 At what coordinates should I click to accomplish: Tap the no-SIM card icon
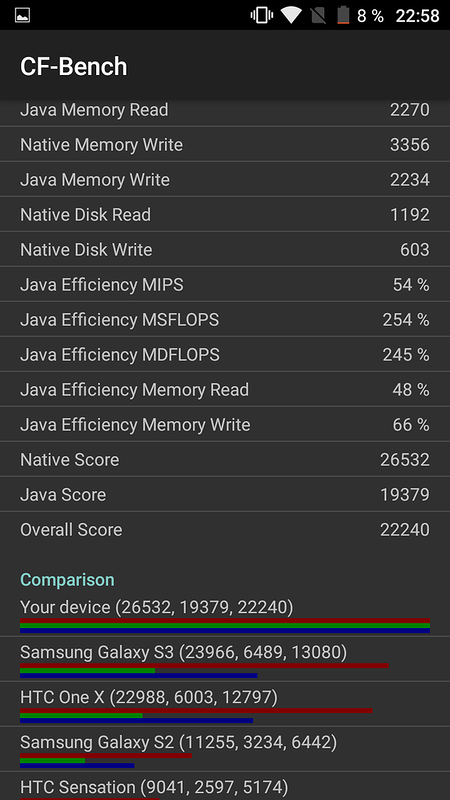point(318,15)
